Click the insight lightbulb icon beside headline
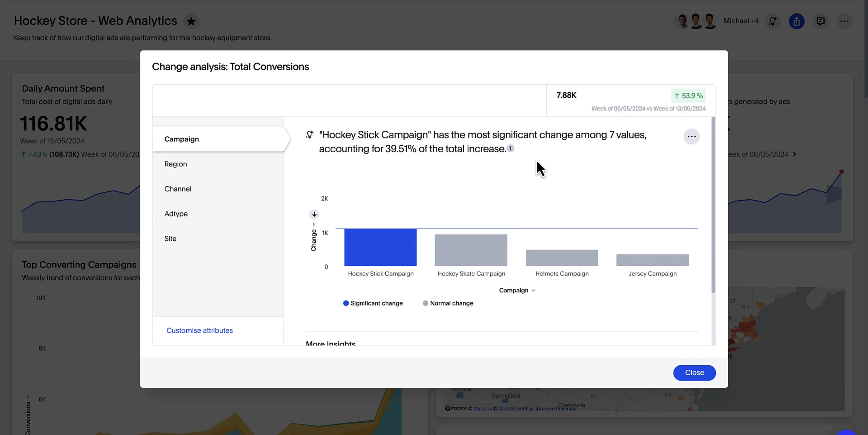 (309, 135)
